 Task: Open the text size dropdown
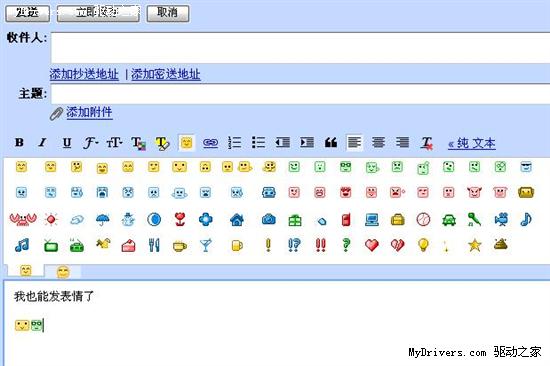point(114,143)
